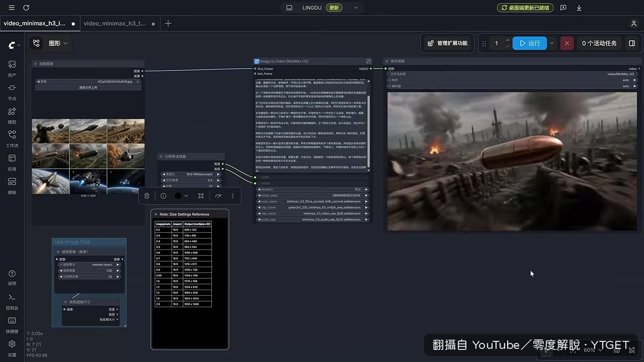Open the 说明 (Help) sidebar icon

coord(12,277)
